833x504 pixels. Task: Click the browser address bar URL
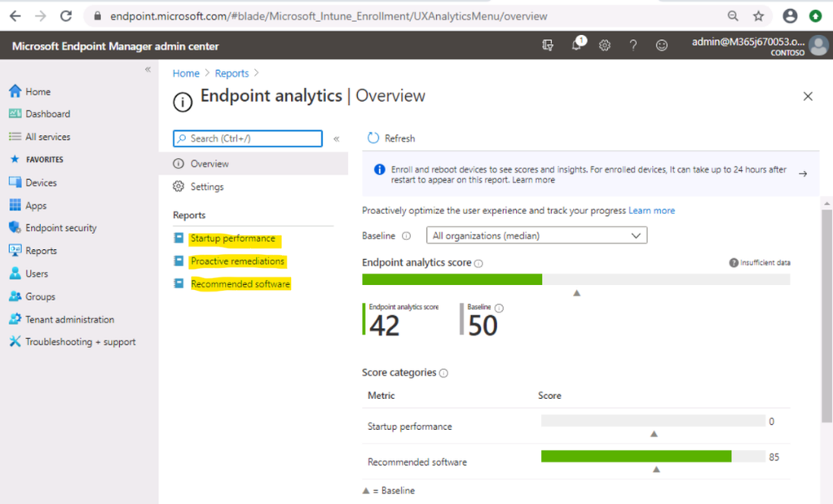[329, 16]
